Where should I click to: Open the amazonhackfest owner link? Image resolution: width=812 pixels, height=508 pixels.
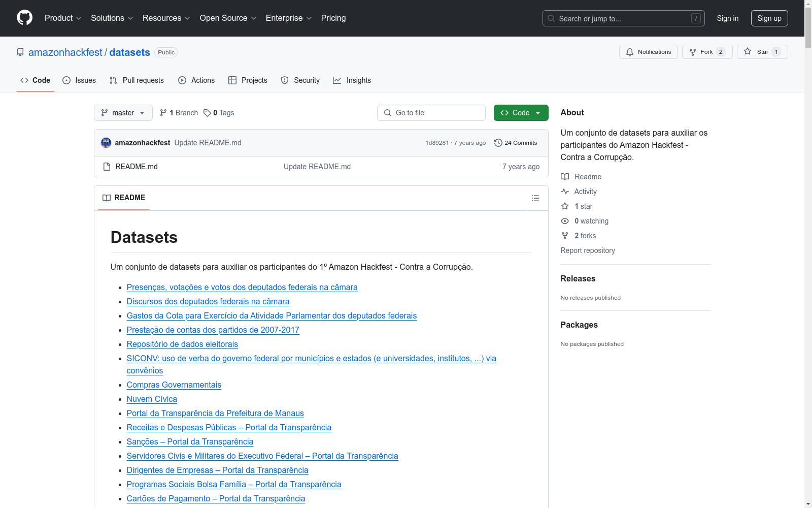tap(65, 52)
